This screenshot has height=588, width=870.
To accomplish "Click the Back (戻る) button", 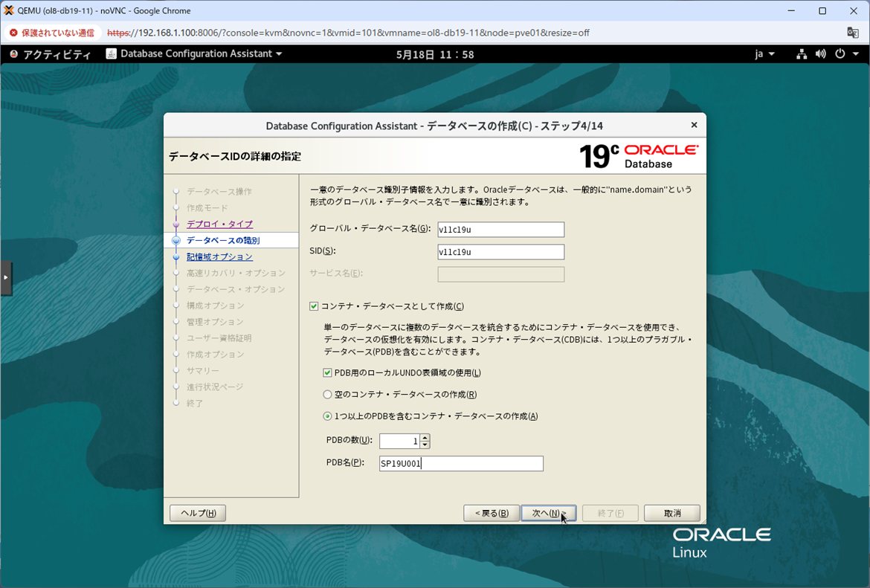I will coord(492,513).
